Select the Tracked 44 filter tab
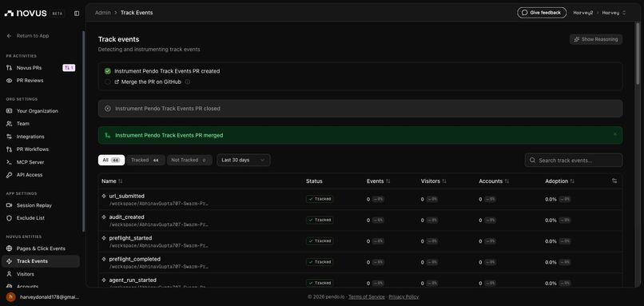The image size is (644, 306). (x=145, y=160)
